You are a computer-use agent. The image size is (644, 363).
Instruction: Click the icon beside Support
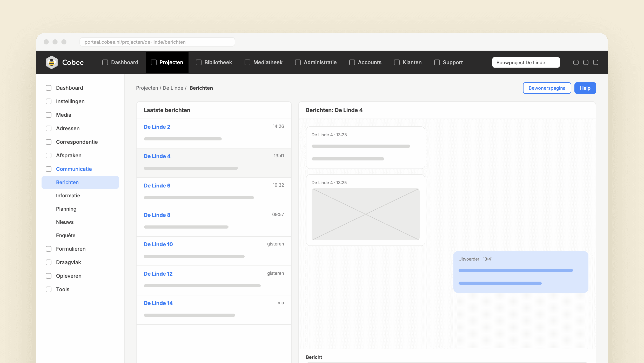coord(437,62)
